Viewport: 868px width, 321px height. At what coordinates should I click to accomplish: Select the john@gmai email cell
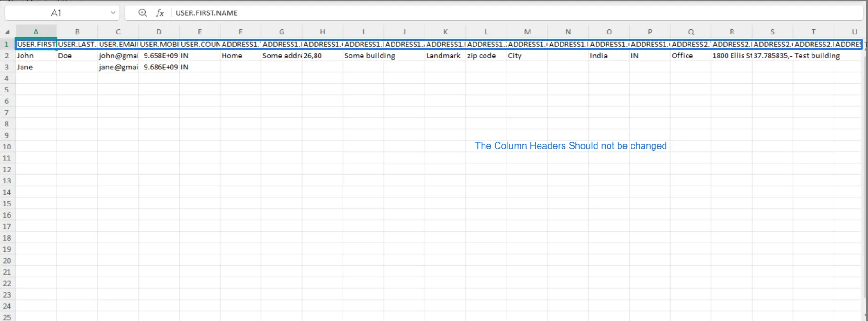click(x=118, y=56)
